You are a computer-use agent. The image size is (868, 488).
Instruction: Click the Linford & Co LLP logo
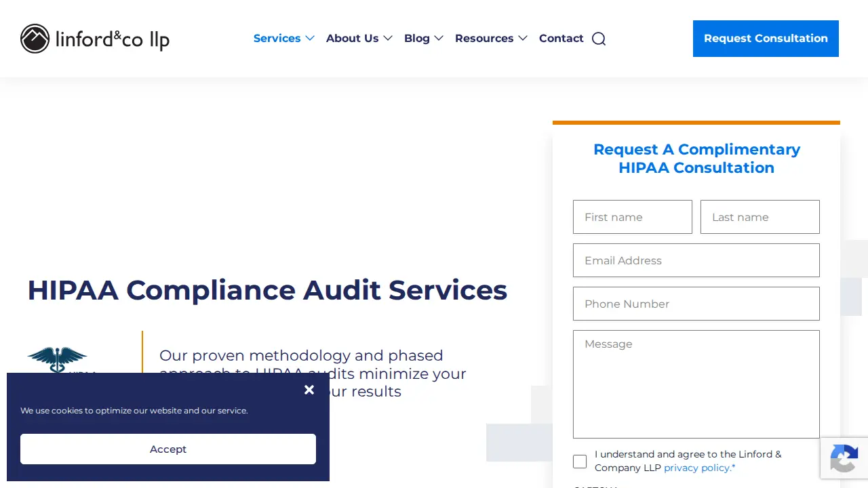tap(95, 39)
